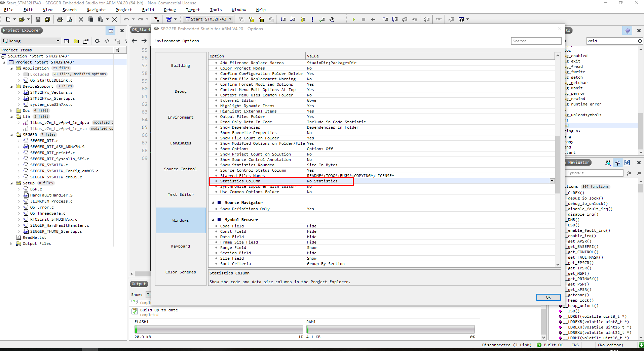The image size is (644, 351).
Task: Click the Search field in Options dialog
Action: click(x=536, y=41)
